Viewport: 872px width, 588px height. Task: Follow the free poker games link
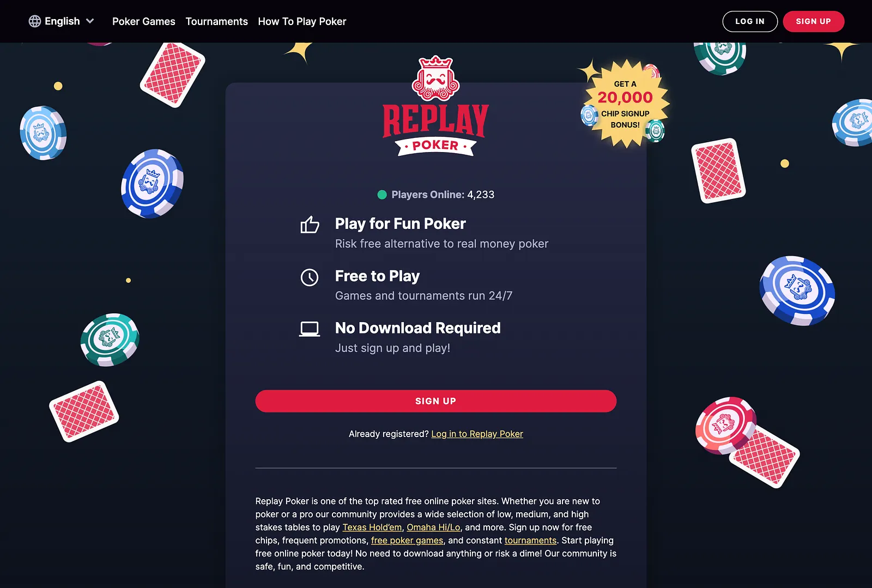pos(407,541)
